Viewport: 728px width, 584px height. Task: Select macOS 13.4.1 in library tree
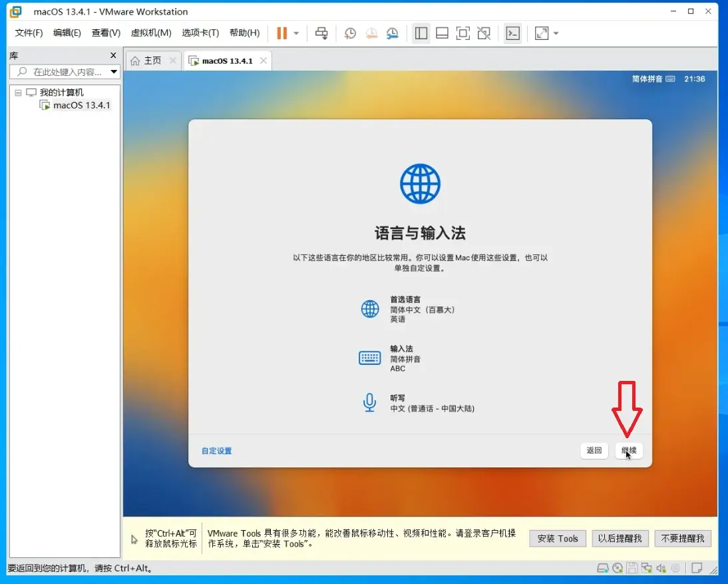81,105
